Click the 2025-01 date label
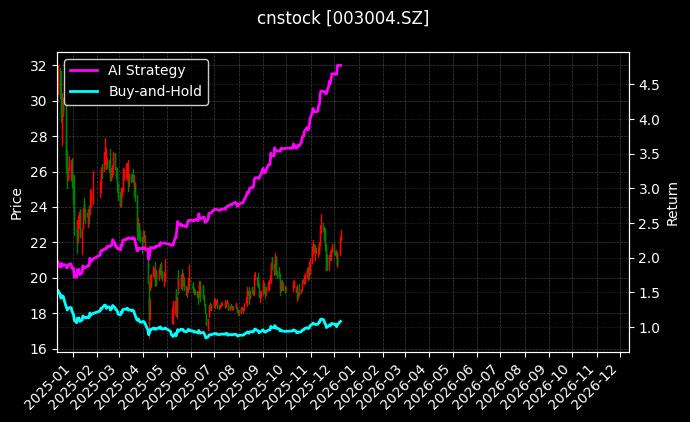This screenshot has height=422, width=690. coord(47,387)
